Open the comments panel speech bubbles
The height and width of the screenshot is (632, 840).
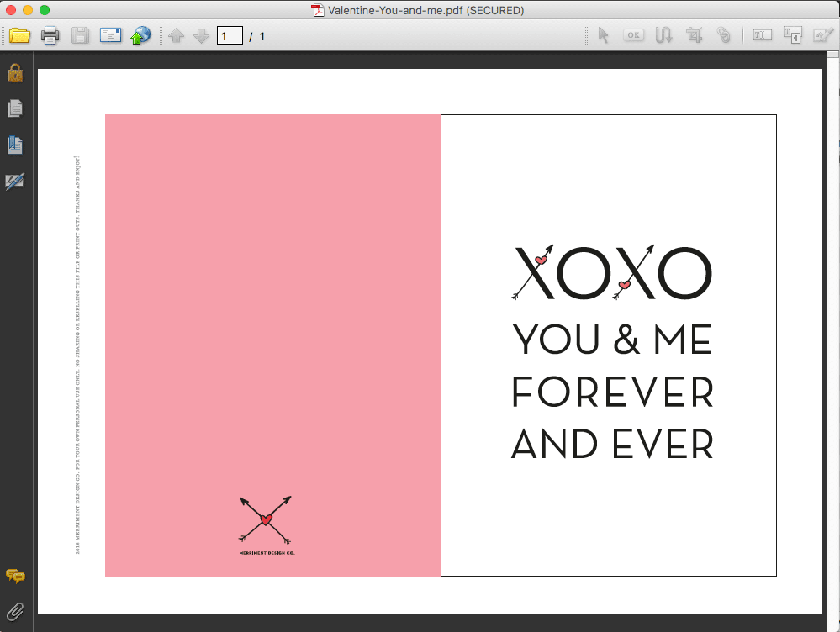pyautogui.click(x=16, y=576)
